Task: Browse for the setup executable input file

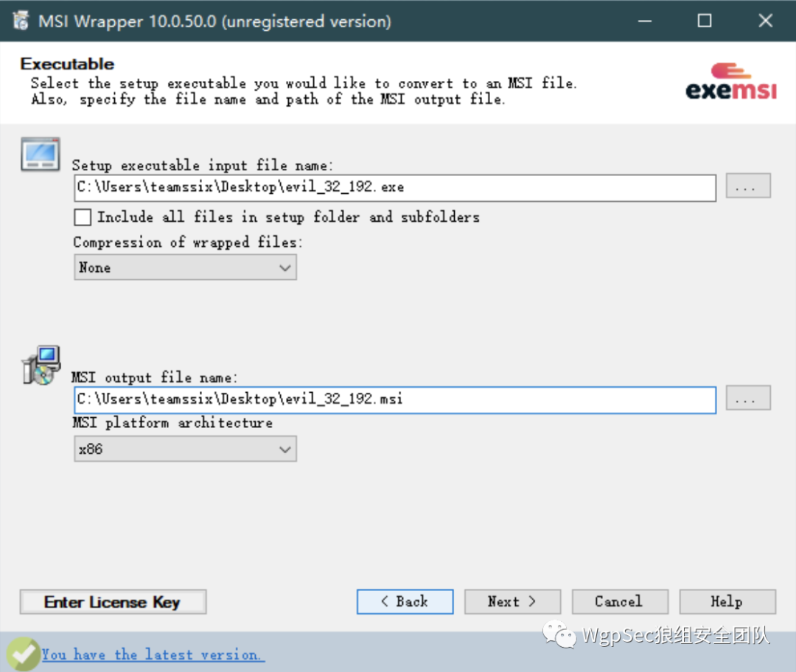Action: (x=748, y=186)
